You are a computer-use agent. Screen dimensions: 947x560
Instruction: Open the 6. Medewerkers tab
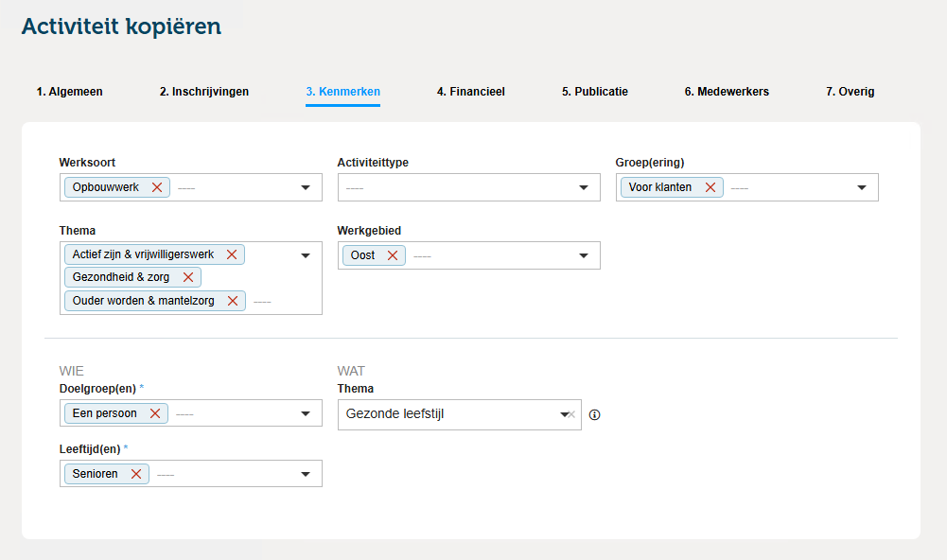pyautogui.click(x=727, y=92)
